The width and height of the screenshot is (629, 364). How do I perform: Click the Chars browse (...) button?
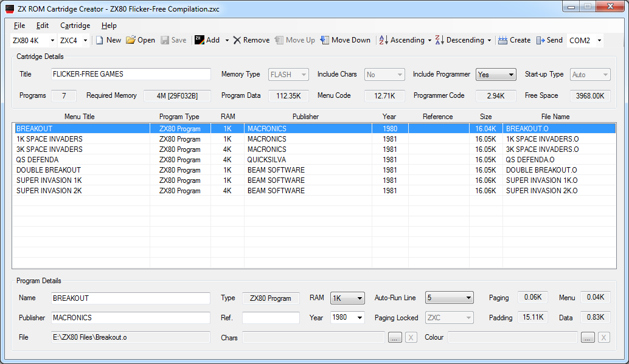(395, 337)
